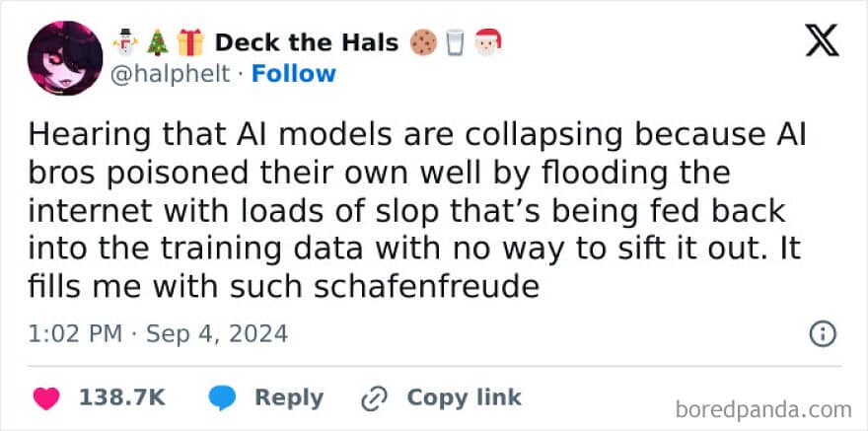Open the tweet info circle icon

click(822, 333)
